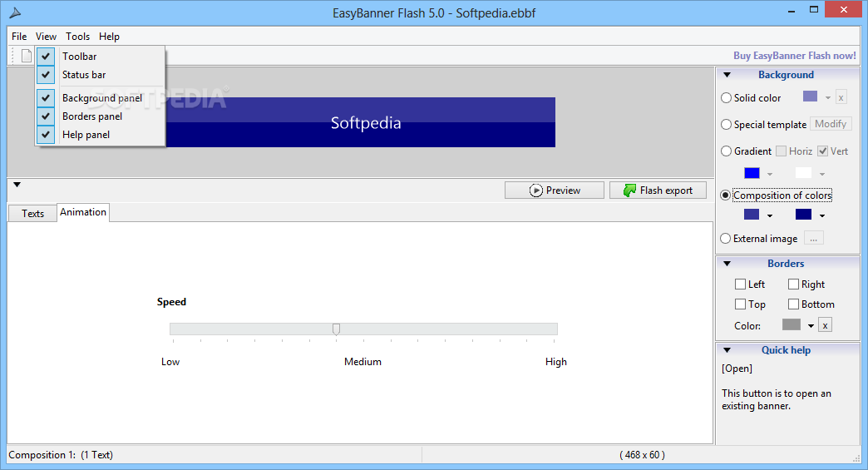
Task: Select External image radio button
Action: pyautogui.click(x=725, y=239)
